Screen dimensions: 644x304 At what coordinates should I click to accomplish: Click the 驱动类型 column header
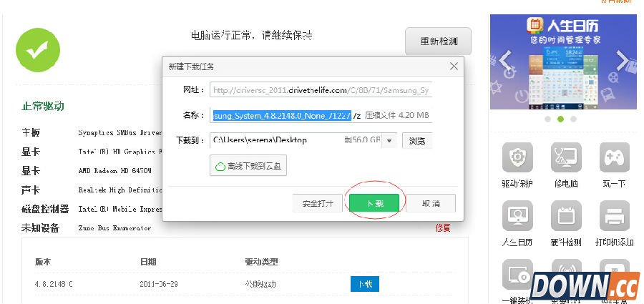click(262, 262)
